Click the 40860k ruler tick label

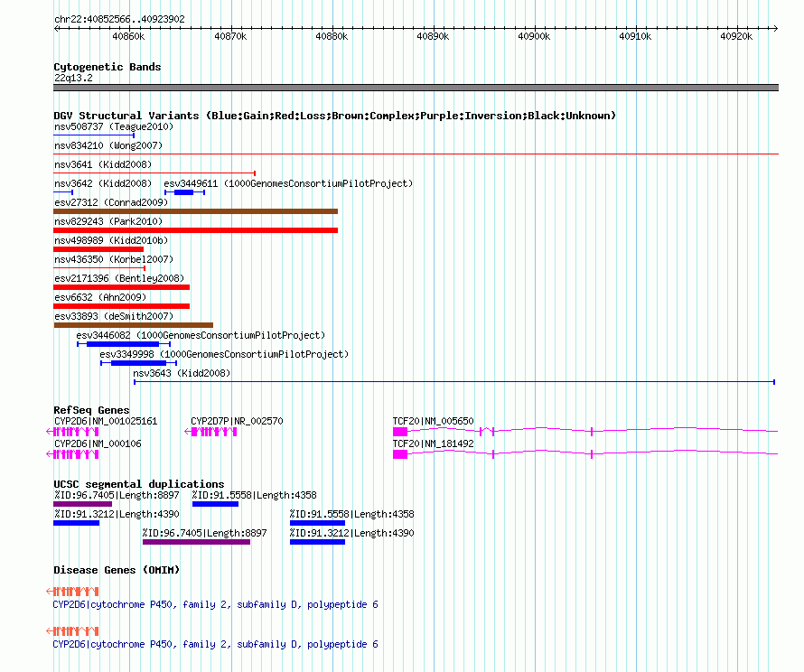[x=128, y=36]
